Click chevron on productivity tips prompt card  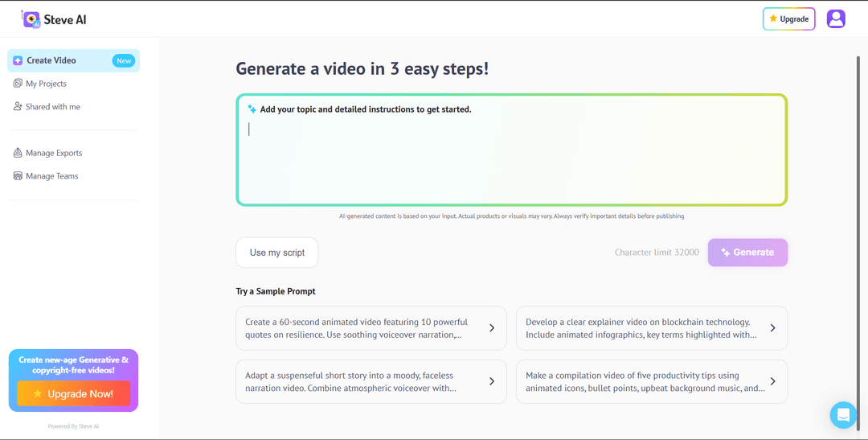[773, 381]
